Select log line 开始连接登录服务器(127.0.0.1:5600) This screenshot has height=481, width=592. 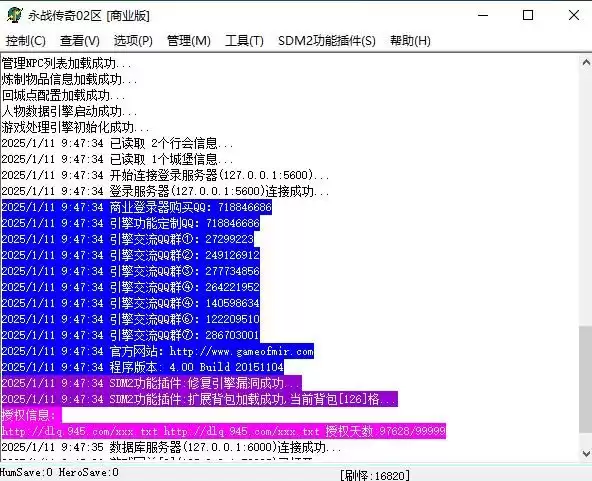tap(165, 175)
